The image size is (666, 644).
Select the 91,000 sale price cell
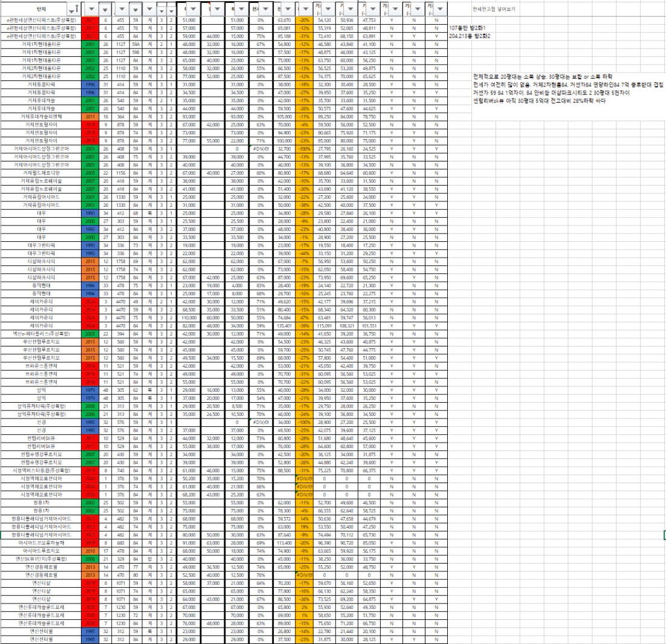[188, 543]
